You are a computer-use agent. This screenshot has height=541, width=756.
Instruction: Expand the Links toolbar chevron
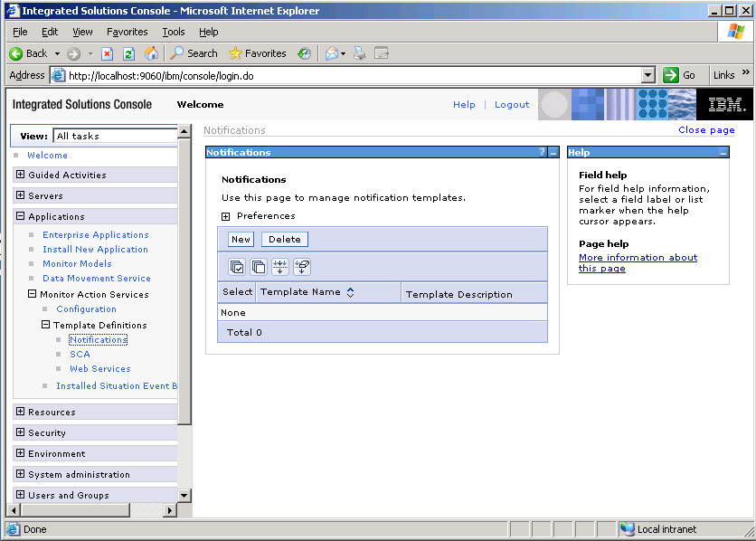pyautogui.click(x=745, y=72)
